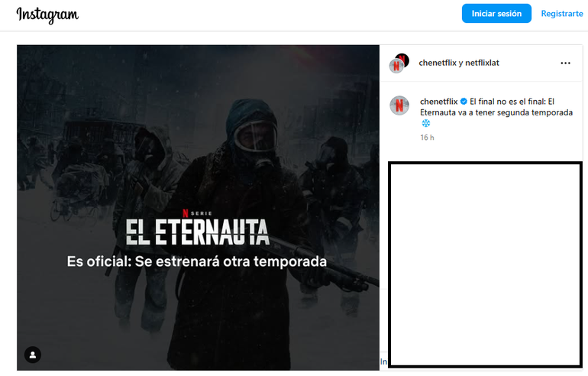Image resolution: width=588 pixels, height=376 pixels.
Task: Click the 16 h timestamp
Action: (427, 138)
